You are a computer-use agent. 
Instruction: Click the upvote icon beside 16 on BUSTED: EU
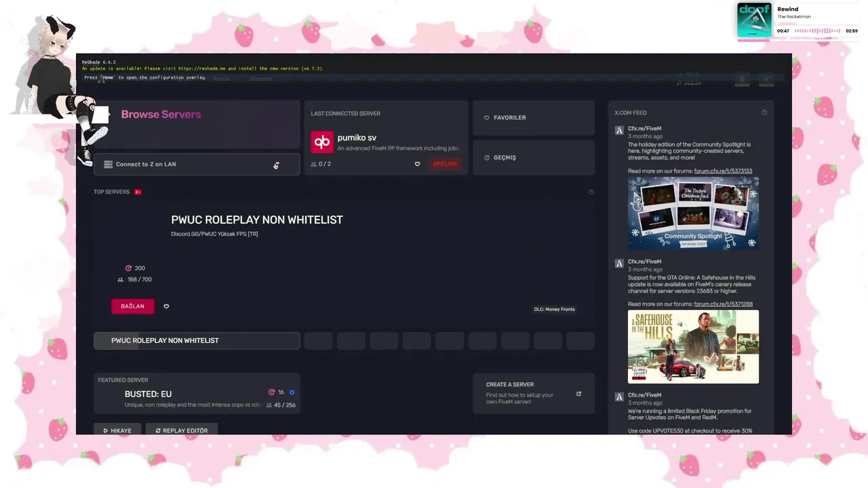(x=272, y=392)
